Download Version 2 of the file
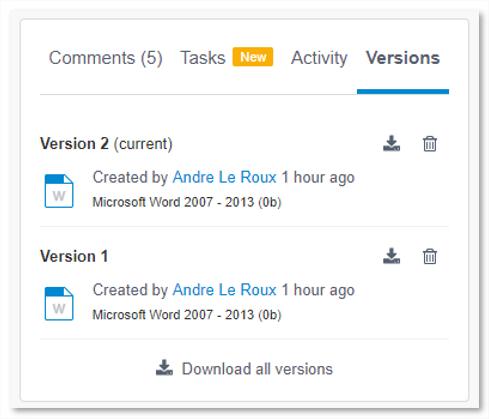The width and height of the screenshot is (489, 419). click(x=391, y=143)
